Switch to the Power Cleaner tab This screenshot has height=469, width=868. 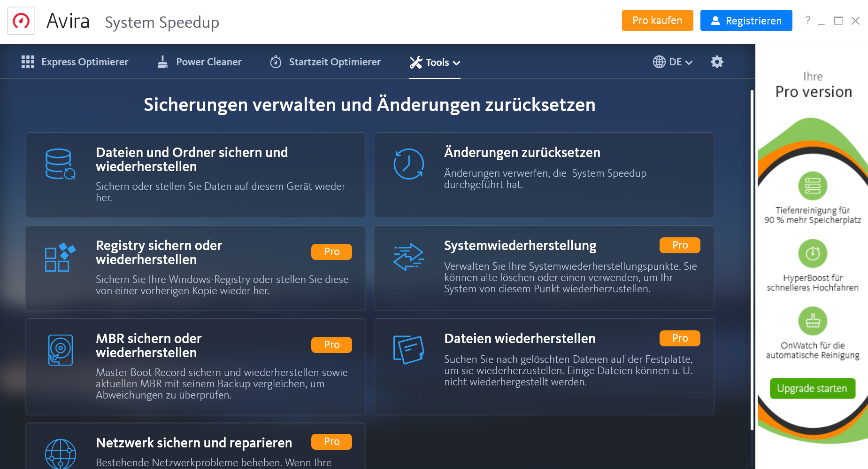pos(208,62)
